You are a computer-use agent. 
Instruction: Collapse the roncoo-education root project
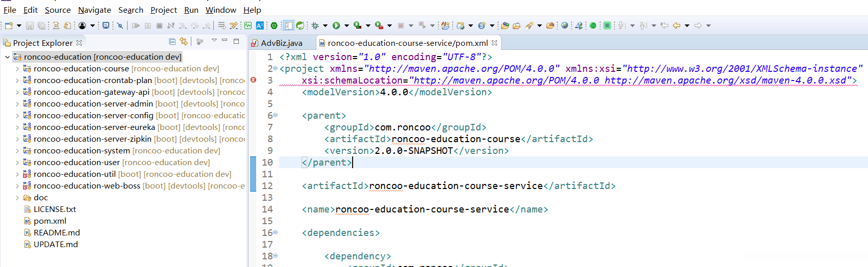[x=7, y=57]
